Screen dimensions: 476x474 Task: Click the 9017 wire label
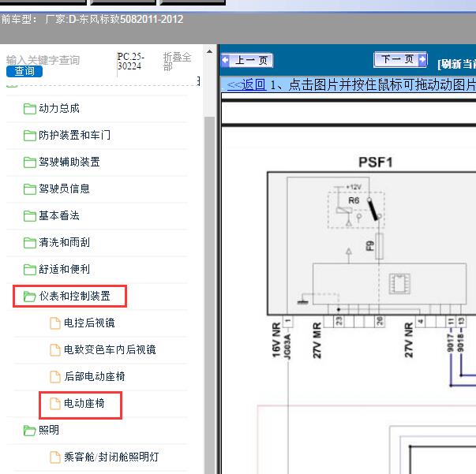coord(451,343)
